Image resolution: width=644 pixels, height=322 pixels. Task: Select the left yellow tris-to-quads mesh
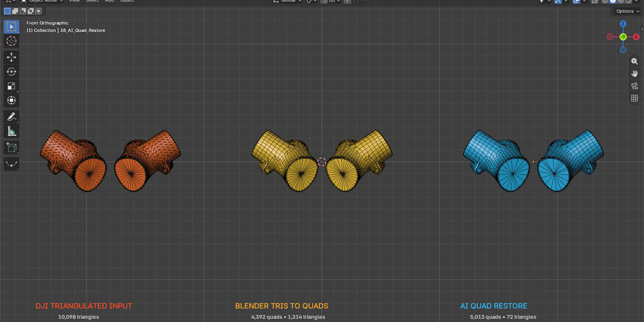285,160
